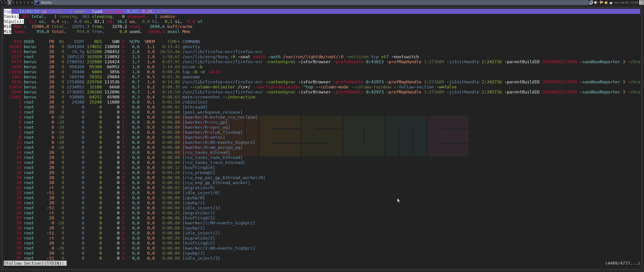
Task: Click the network connections tray icon
Action: tap(591, 3)
